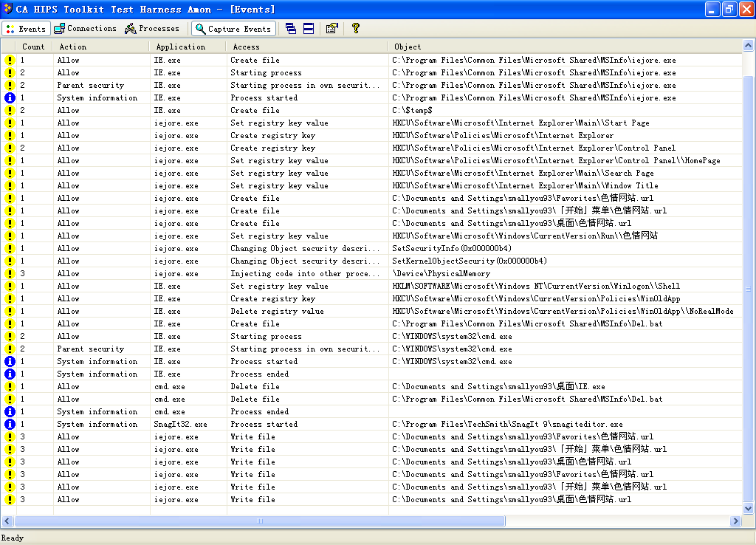Click the vertical scrollbar up arrow
This screenshot has height=545, width=756.
click(x=748, y=46)
